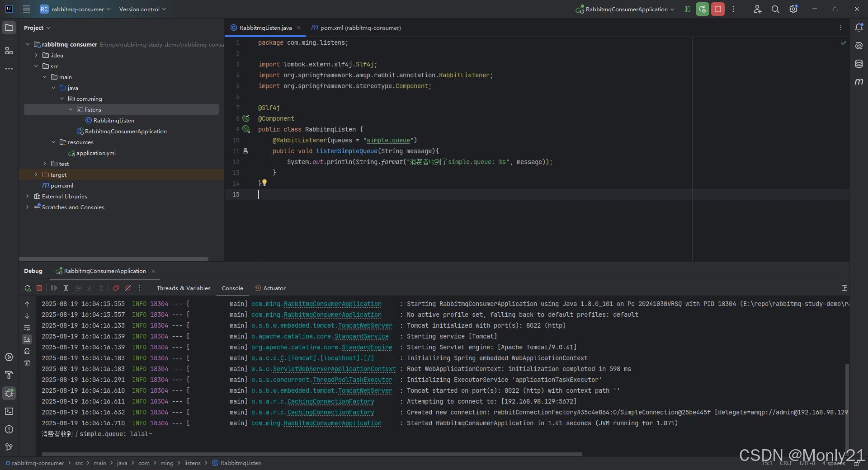Expand External Libraries node

coord(28,196)
